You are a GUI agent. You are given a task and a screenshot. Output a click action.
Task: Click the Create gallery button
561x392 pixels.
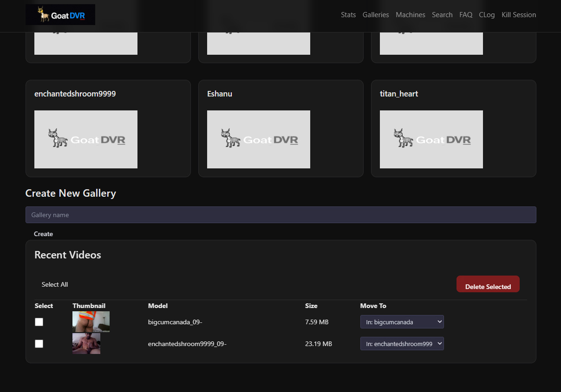point(43,234)
